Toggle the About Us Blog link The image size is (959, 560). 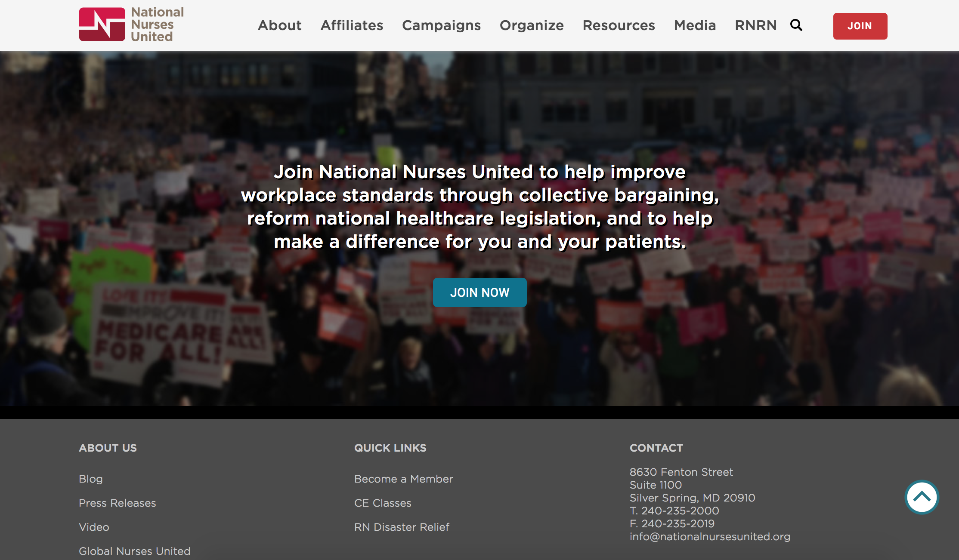click(x=90, y=478)
